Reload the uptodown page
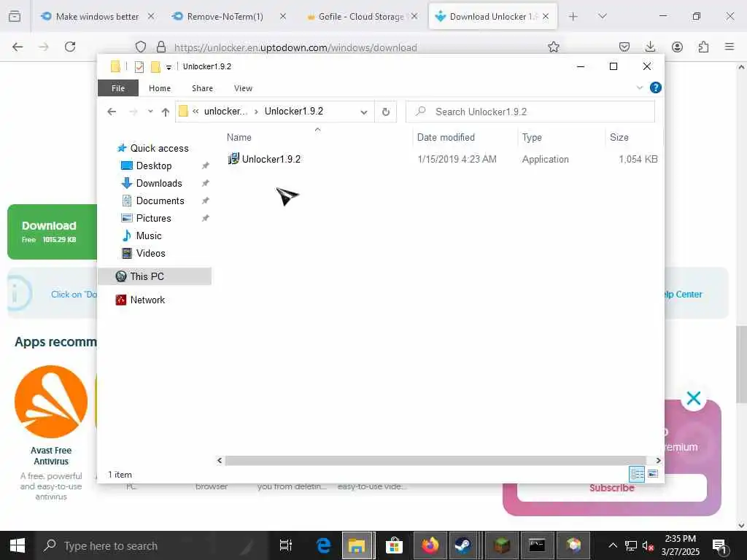The image size is (747, 560). [70, 47]
